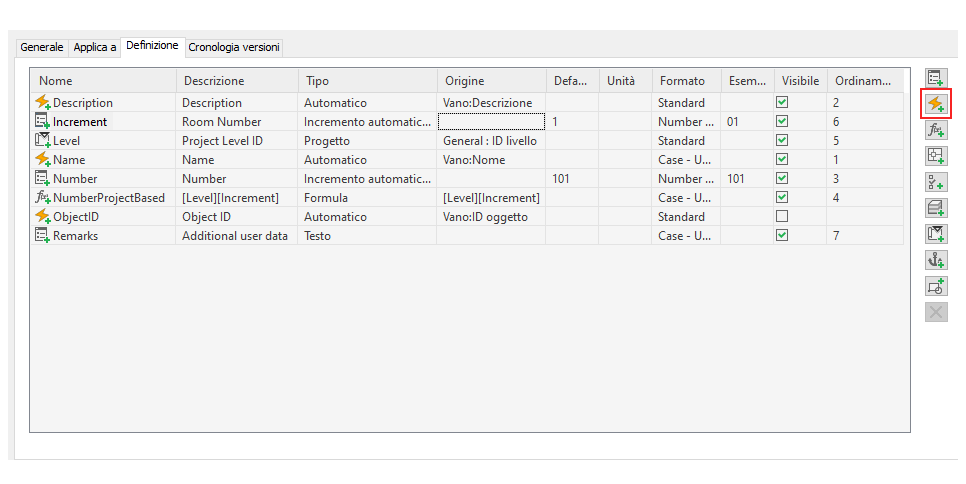Click the anchor-with-plus toolbar icon
This screenshot has width=966, height=484.
936,260
